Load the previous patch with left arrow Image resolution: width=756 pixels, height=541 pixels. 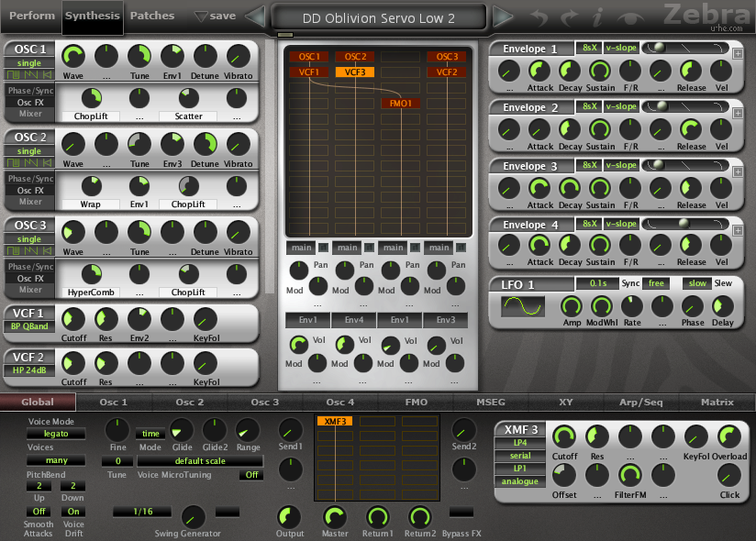tap(256, 17)
